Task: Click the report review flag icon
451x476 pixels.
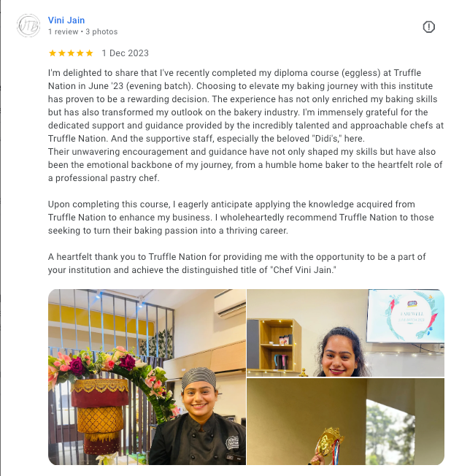Action: pos(428,27)
